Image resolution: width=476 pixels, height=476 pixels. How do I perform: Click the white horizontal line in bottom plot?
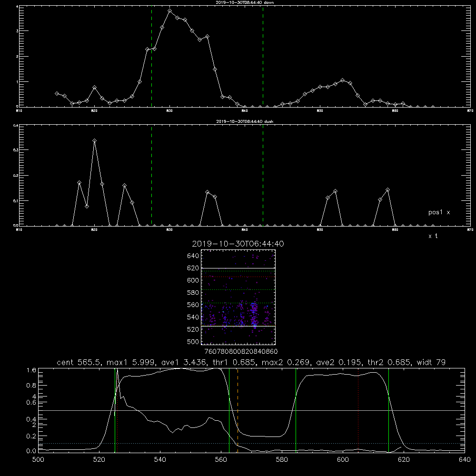[x=251, y=410]
